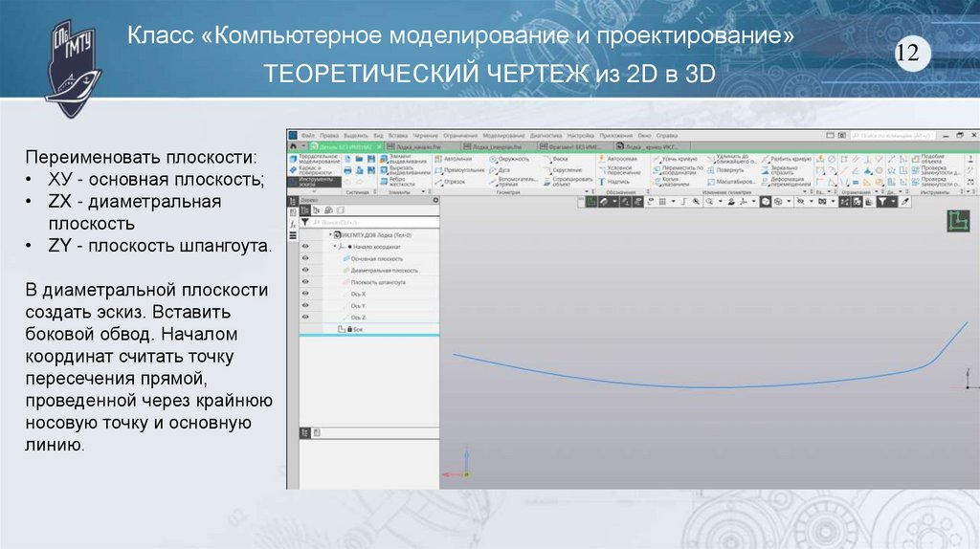
Task: Select the Автолиния tool
Action: (x=455, y=159)
